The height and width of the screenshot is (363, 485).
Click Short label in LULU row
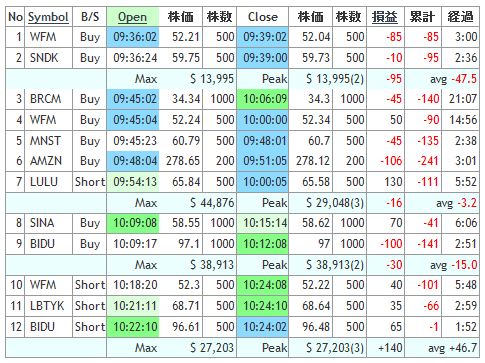(90, 182)
